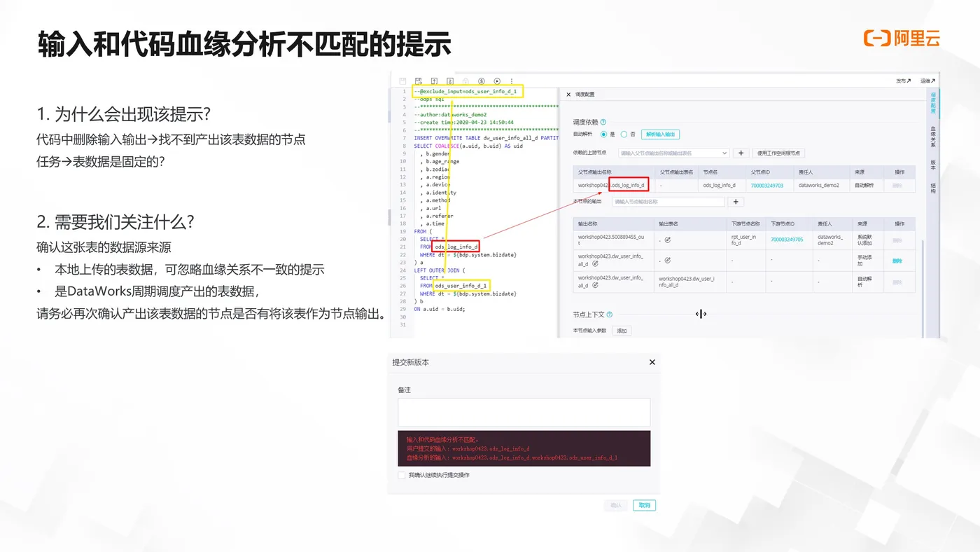Click 发布 link at top right
Viewport: 980px width, 552px height.
pyautogui.click(x=904, y=81)
